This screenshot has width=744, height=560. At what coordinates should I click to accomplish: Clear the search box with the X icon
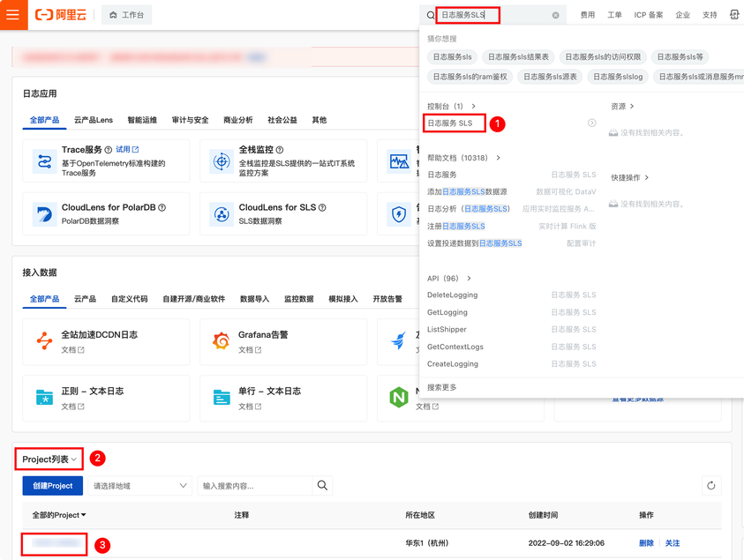coord(556,15)
